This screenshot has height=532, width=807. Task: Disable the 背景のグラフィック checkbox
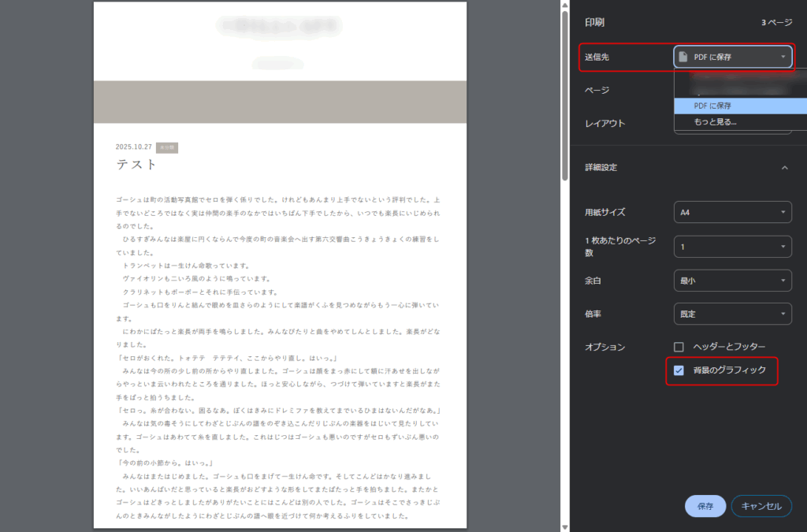tap(679, 371)
